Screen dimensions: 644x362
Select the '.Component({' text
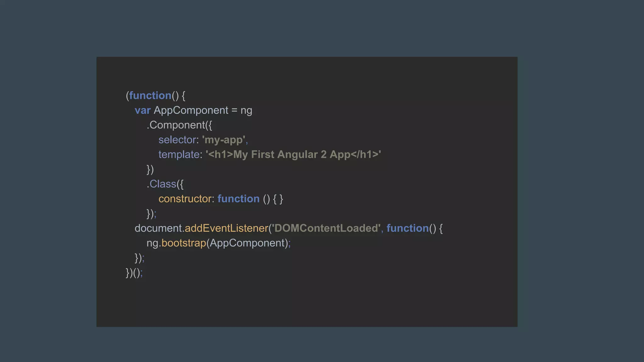point(179,125)
